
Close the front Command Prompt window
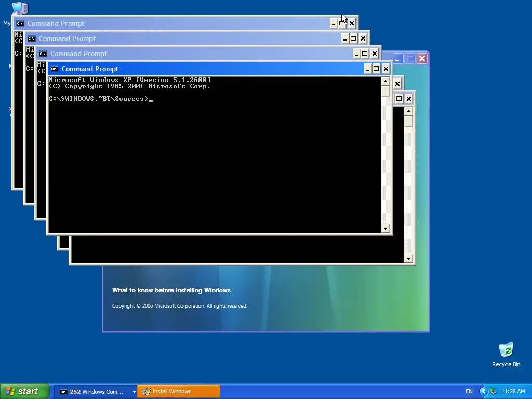pyautogui.click(x=386, y=69)
